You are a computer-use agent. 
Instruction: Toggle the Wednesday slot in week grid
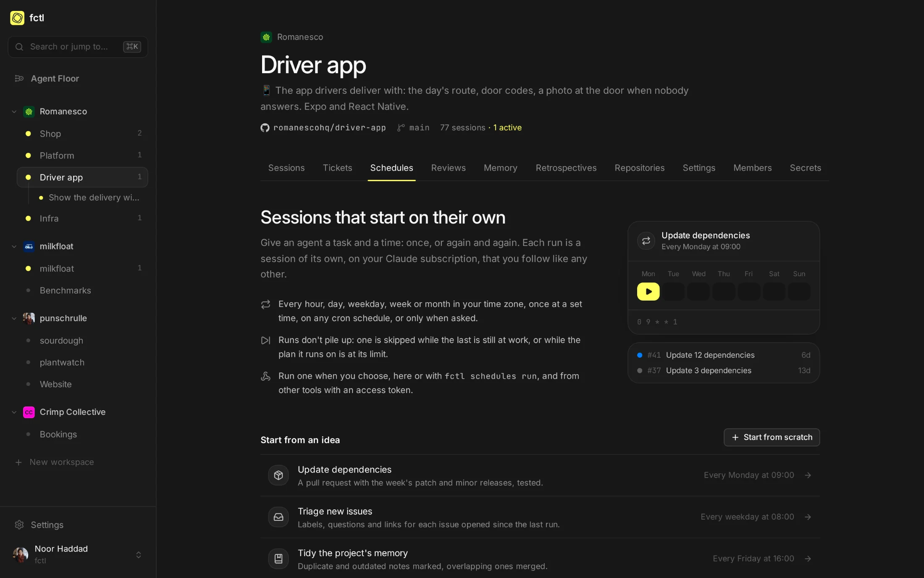click(698, 291)
